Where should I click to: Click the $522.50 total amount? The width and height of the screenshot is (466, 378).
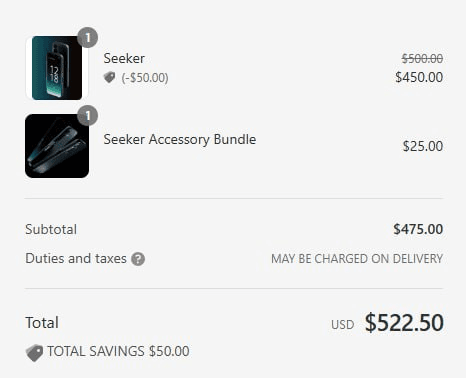[404, 323]
